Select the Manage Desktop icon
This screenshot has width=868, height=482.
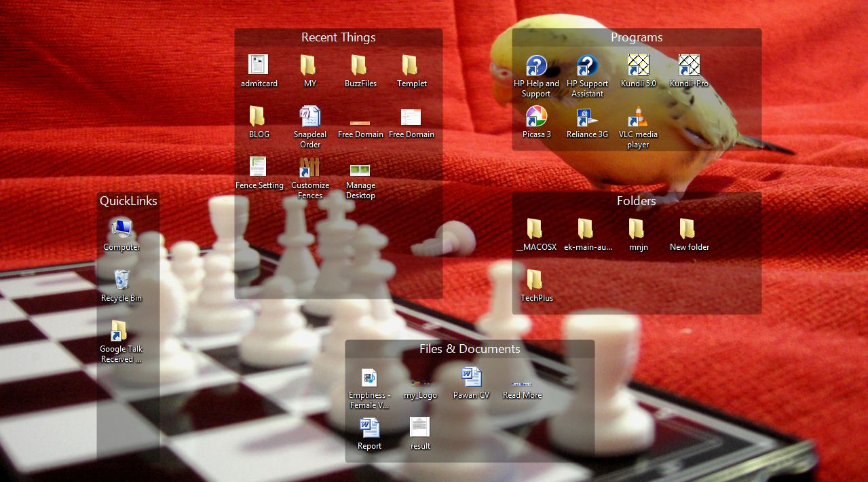(360, 170)
